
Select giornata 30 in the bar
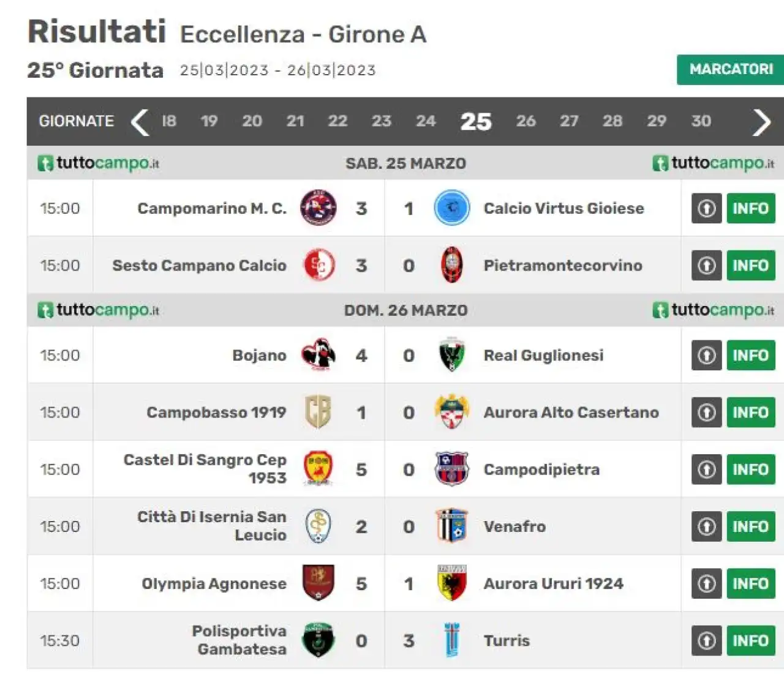point(701,121)
